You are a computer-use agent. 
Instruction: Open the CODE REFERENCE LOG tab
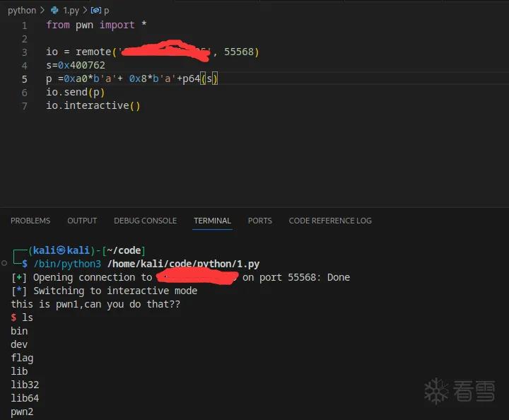click(330, 221)
